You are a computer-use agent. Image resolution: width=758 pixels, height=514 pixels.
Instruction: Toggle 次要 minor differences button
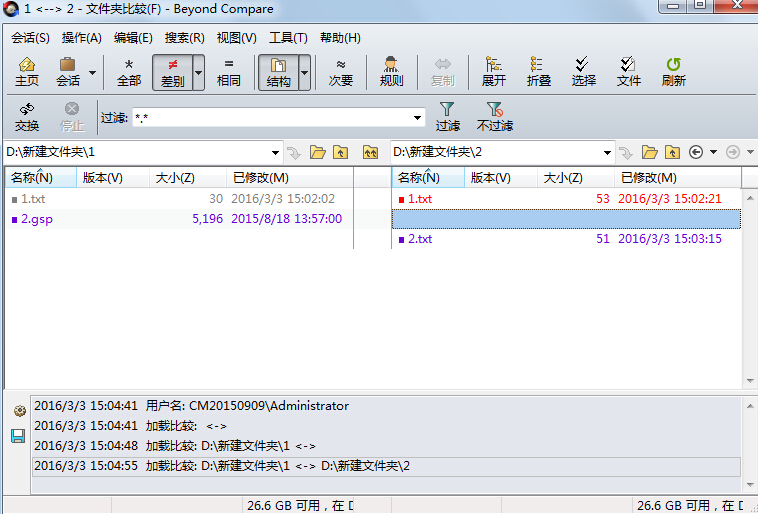[x=341, y=72]
